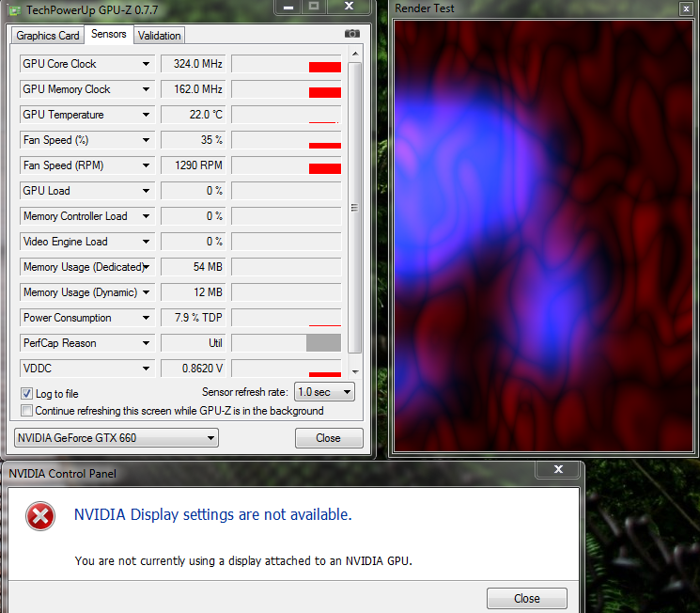
Task: Open the Memory Controller Load dropdown
Action: (x=146, y=216)
